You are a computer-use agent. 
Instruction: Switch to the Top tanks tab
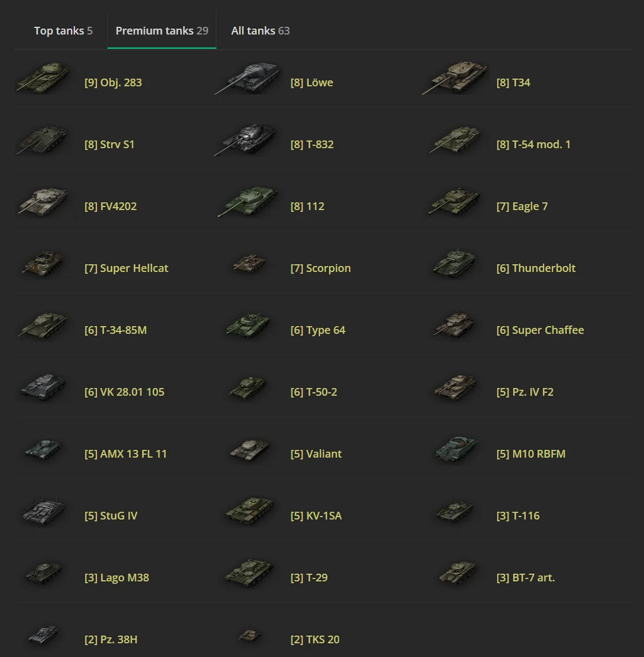(63, 31)
